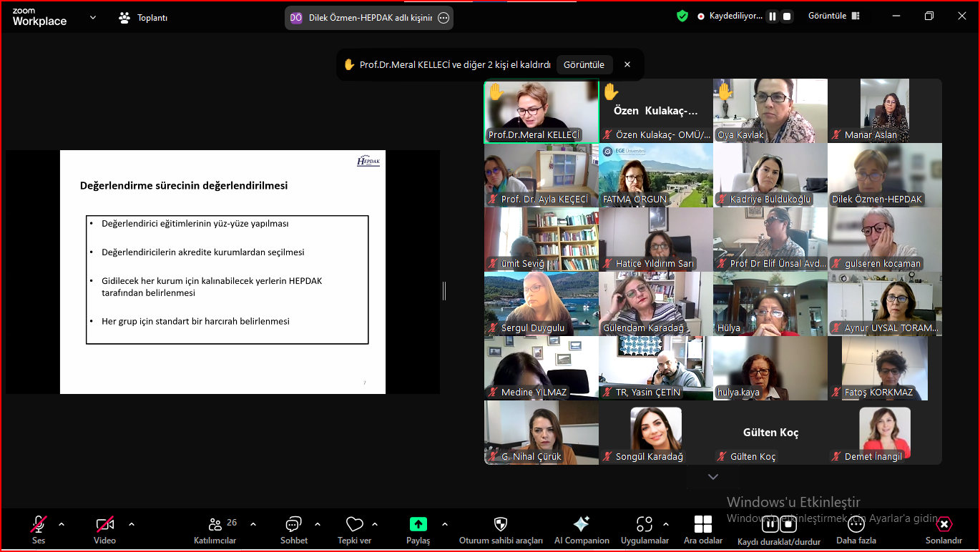980x552 pixels.
Task: Open the Görüntüle view menu at top
Action: pyautogui.click(x=835, y=16)
